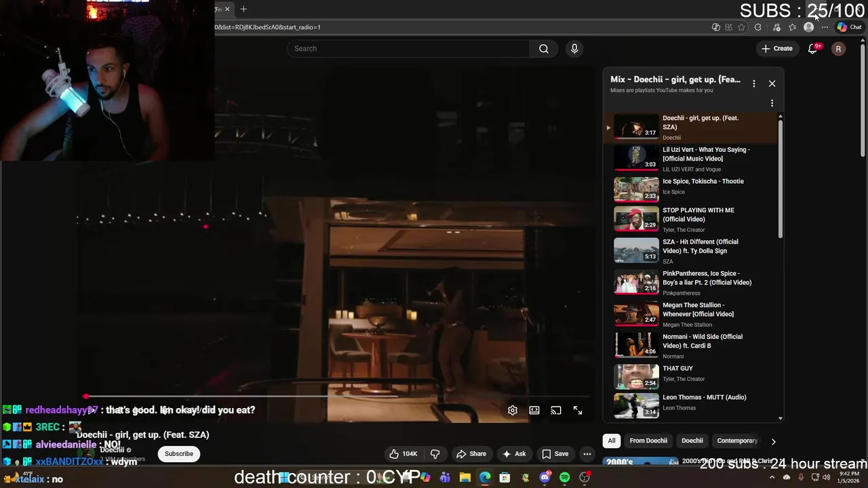The height and width of the screenshot is (488, 868).
Task: Open Discord from the taskbar
Action: coord(545,477)
